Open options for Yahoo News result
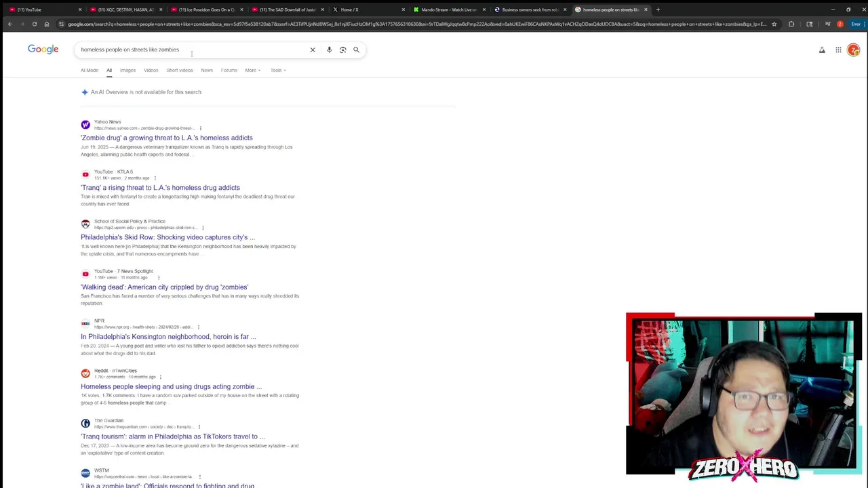Screen dimensions: 868x488 [200, 128]
